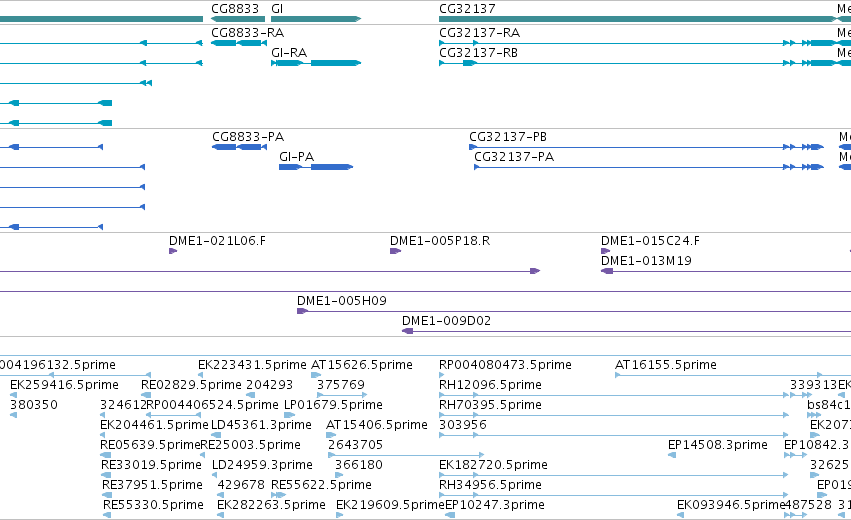Select the 303956 feature label
Image resolution: width=851 pixels, height=520 pixels.
point(462,425)
